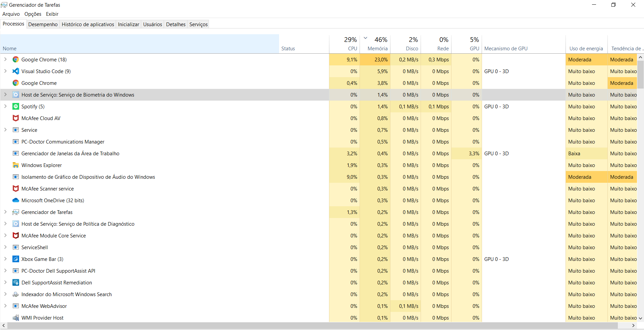
Task: Sort processes by the CPU column
Action: (x=344, y=44)
